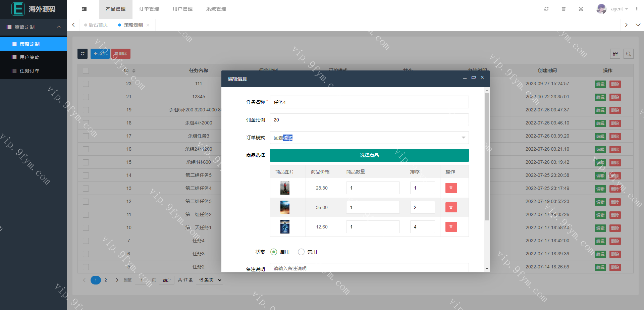Click 编辑 for the 2023-09-27 row
The image size is (644, 310).
pyautogui.click(x=600, y=84)
